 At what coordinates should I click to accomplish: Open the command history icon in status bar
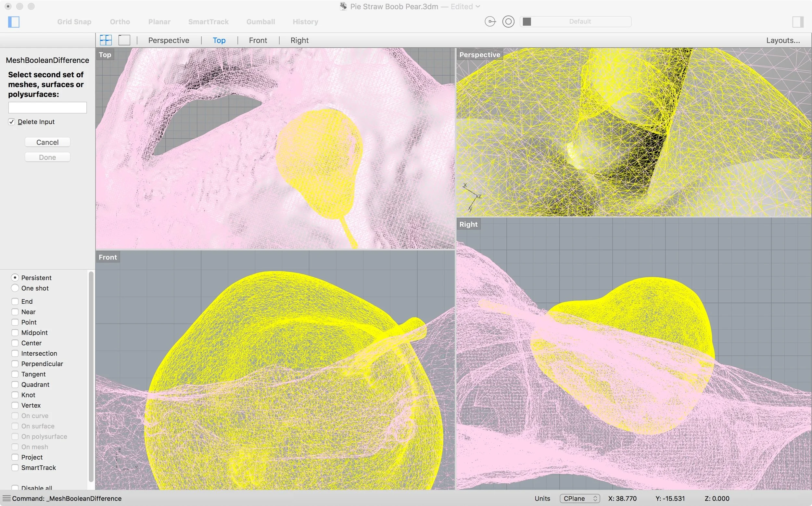click(x=6, y=498)
